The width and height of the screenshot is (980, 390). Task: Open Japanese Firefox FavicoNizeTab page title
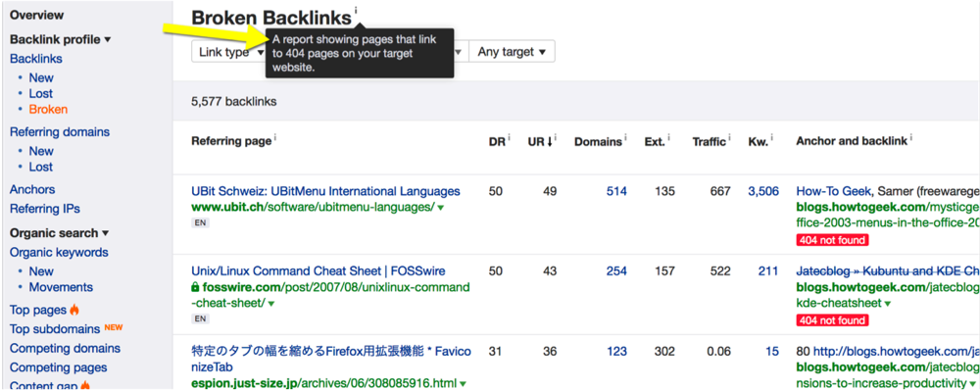(x=331, y=359)
